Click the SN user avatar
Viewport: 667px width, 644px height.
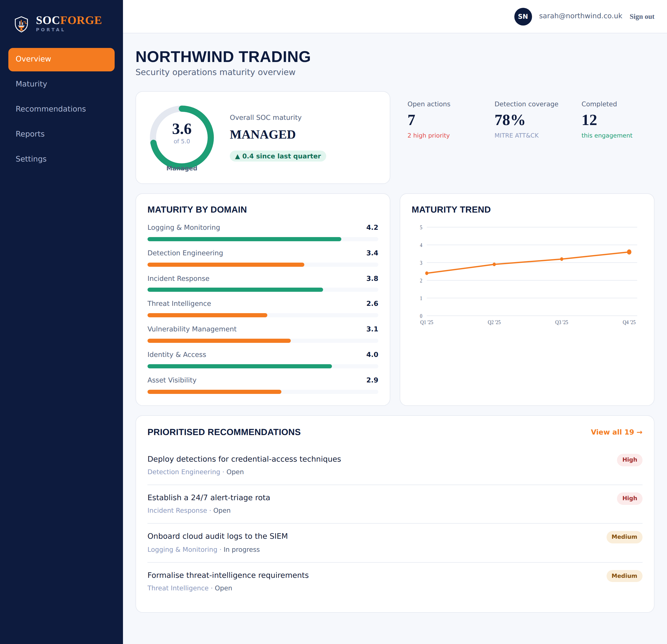click(523, 16)
